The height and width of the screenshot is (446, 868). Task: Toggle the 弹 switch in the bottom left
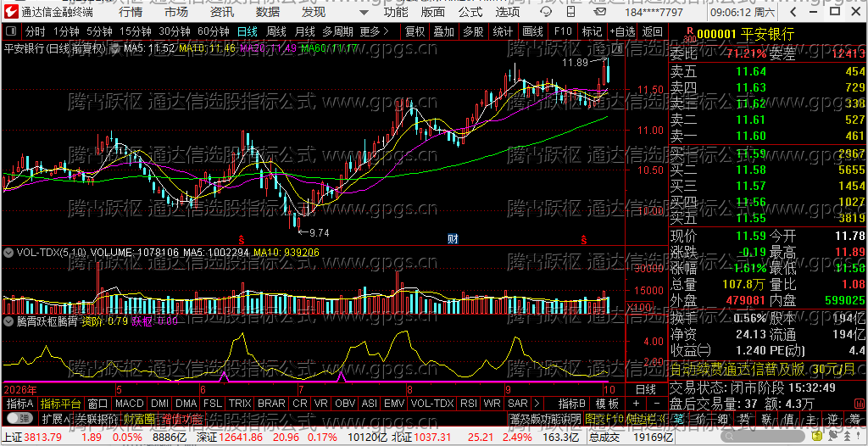20,418
